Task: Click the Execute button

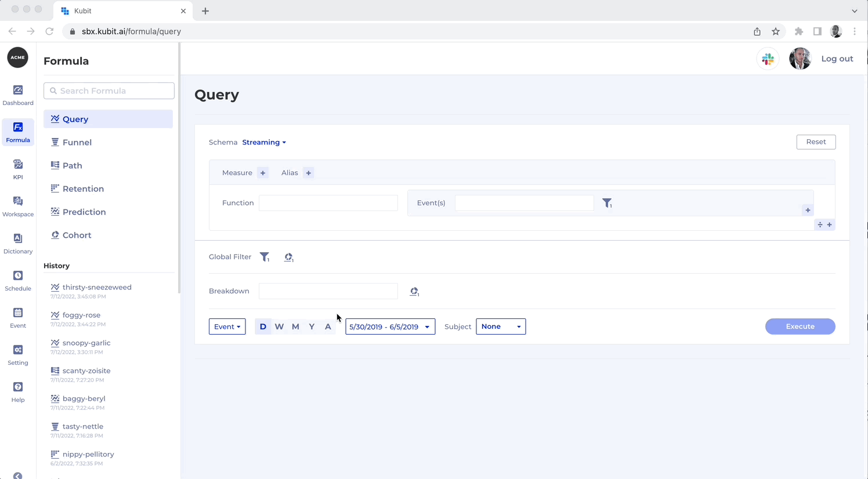Action: [800, 326]
